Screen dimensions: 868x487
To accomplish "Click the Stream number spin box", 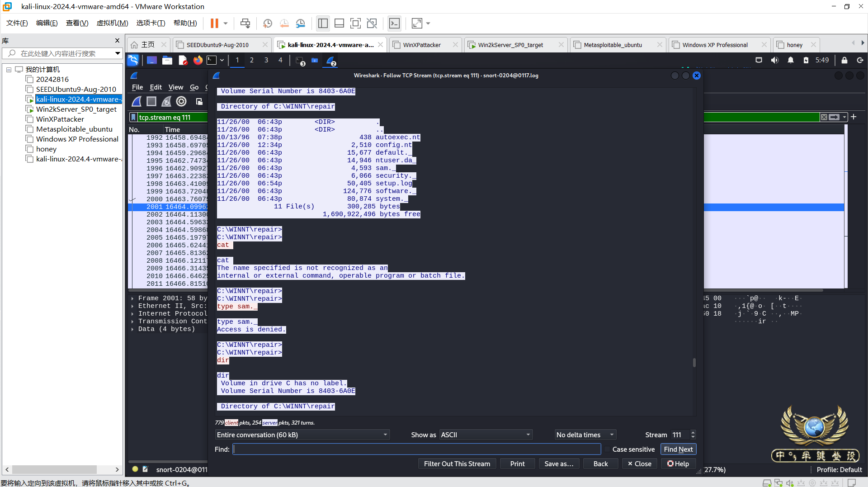I will pos(683,435).
